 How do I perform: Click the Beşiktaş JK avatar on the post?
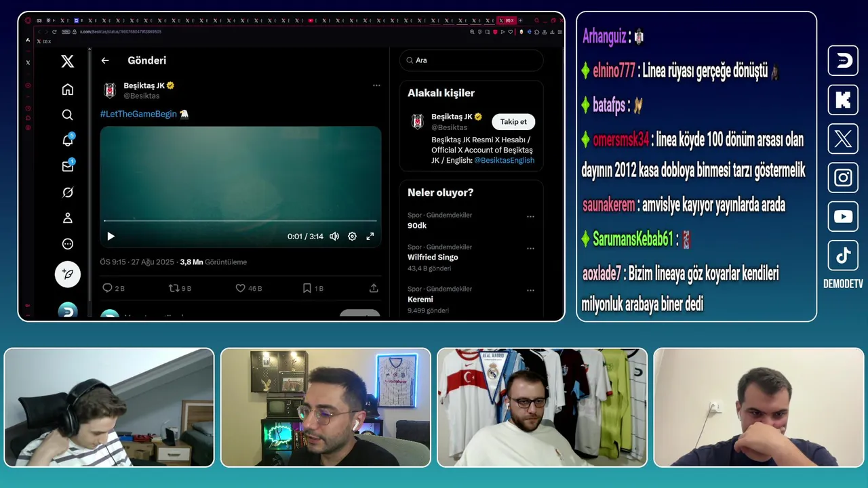[x=110, y=91]
